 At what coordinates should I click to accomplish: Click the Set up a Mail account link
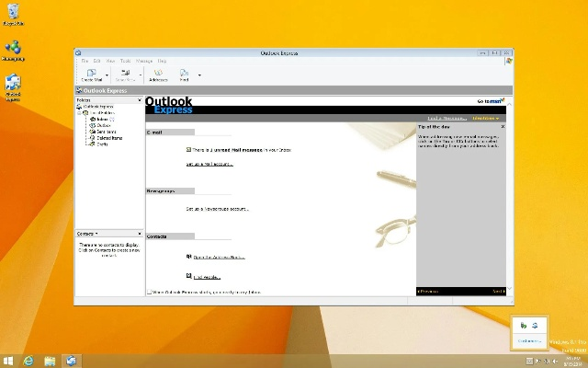pos(209,164)
